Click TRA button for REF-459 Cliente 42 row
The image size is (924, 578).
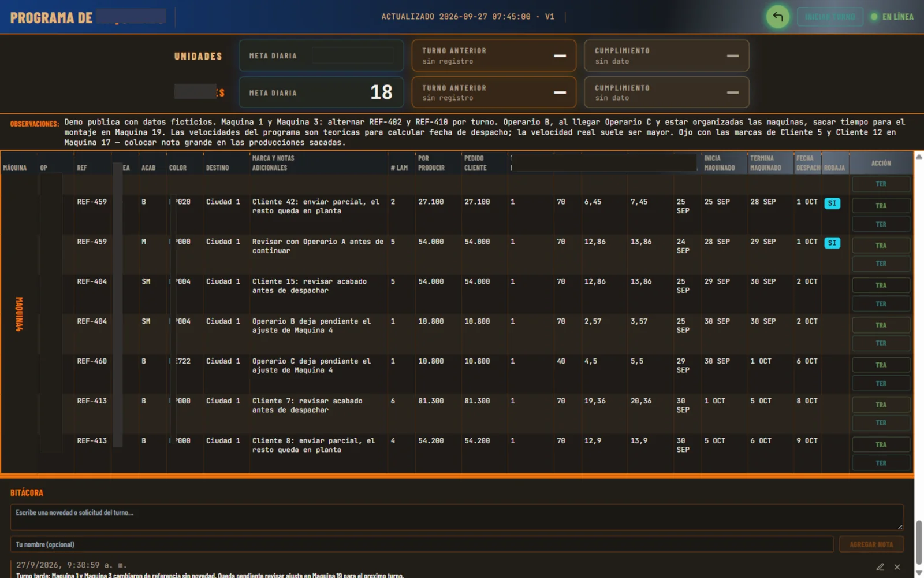881,206
